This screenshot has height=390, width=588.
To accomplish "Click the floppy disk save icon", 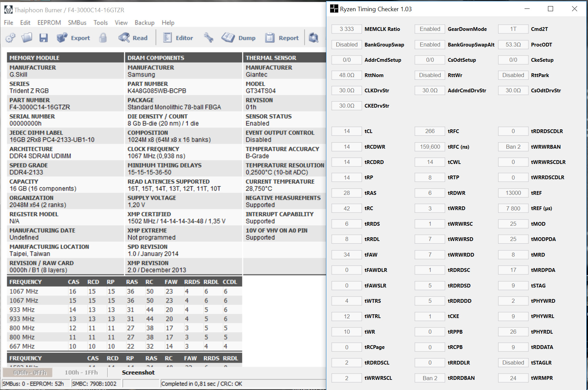I will [43, 38].
